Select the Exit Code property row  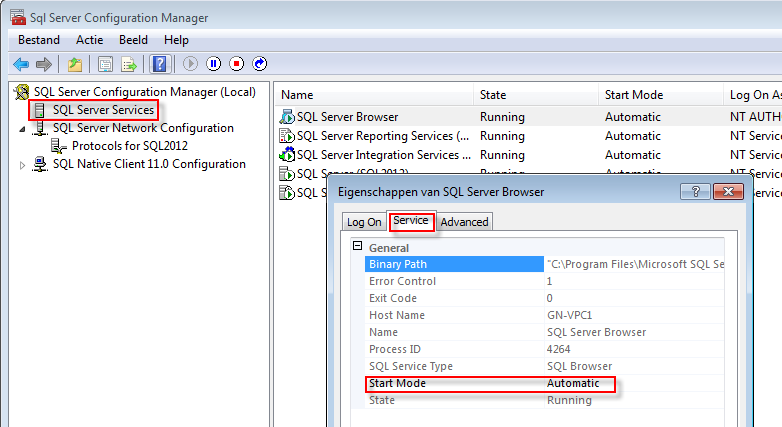click(545, 298)
